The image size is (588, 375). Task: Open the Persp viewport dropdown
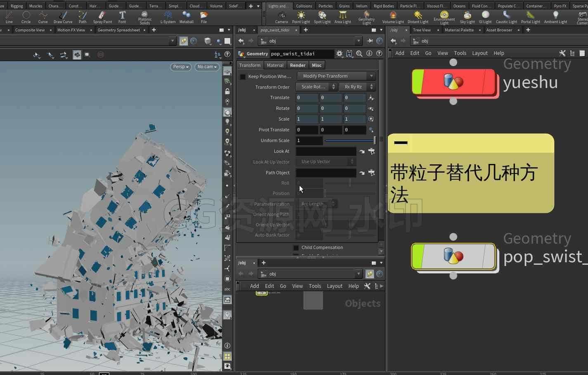coord(181,67)
